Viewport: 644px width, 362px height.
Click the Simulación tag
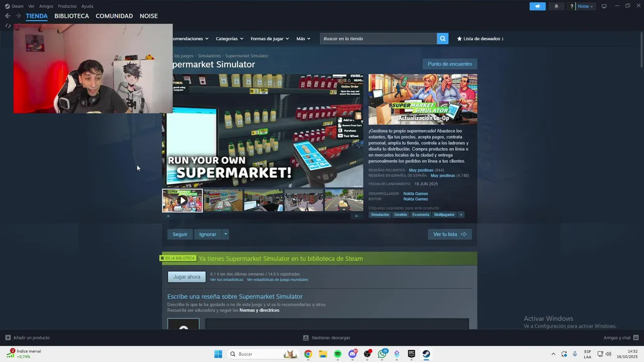click(x=380, y=215)
